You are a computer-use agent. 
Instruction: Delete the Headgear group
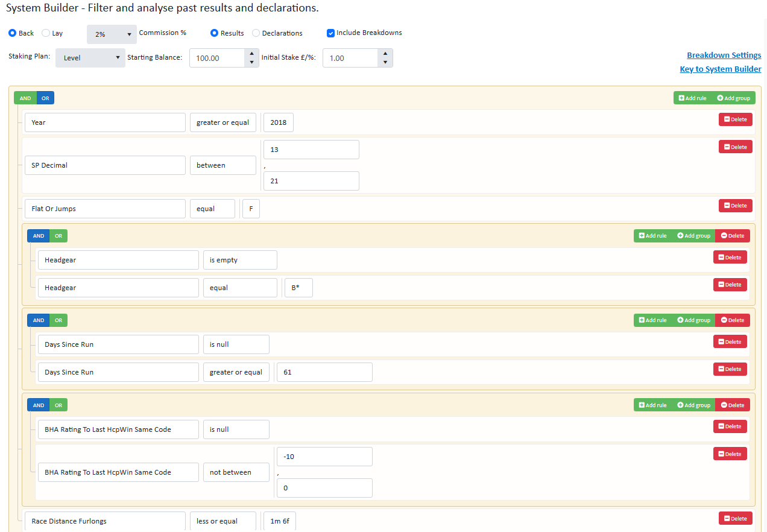tap(732, 236)
